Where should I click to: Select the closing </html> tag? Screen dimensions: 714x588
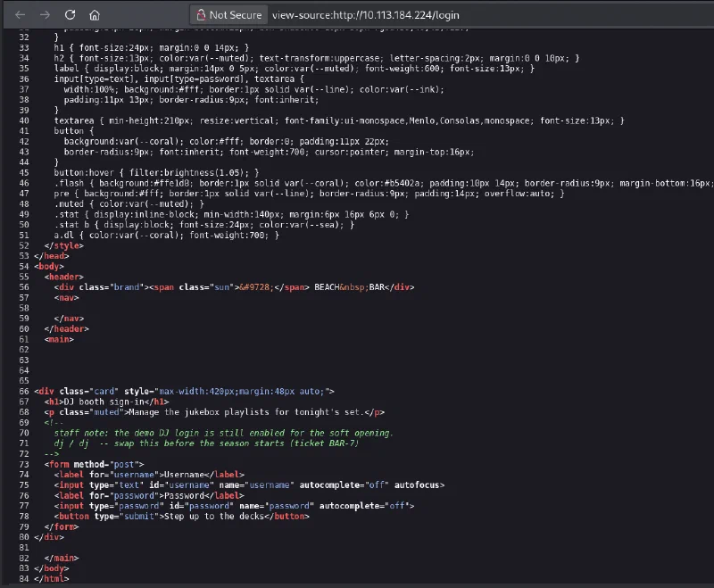52,579
